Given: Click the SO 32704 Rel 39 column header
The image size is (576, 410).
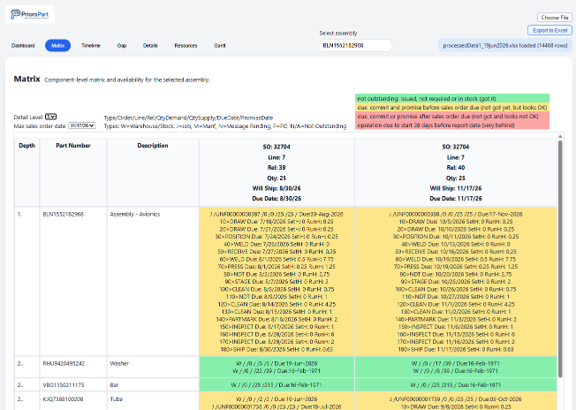Looking at the screenshot, I should click(277, 172).
